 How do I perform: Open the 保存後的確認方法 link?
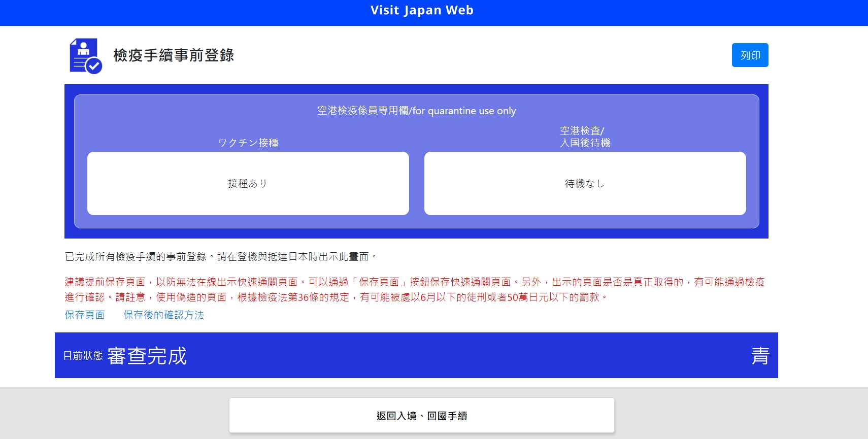163,315
